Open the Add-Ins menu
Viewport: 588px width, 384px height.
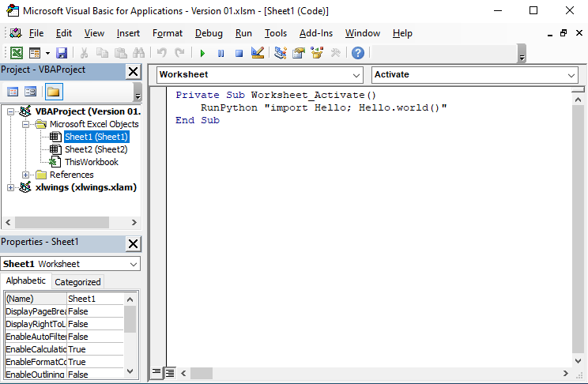click(316, 33)
